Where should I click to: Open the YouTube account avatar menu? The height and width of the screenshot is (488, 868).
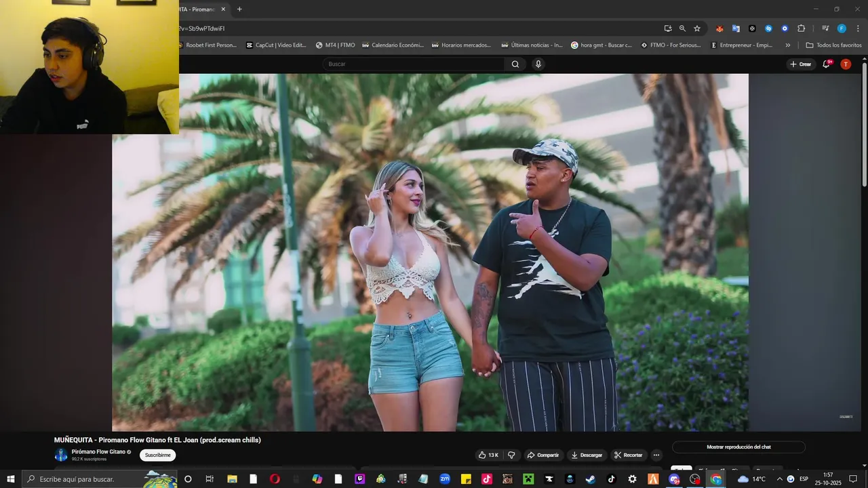[846, 64]
